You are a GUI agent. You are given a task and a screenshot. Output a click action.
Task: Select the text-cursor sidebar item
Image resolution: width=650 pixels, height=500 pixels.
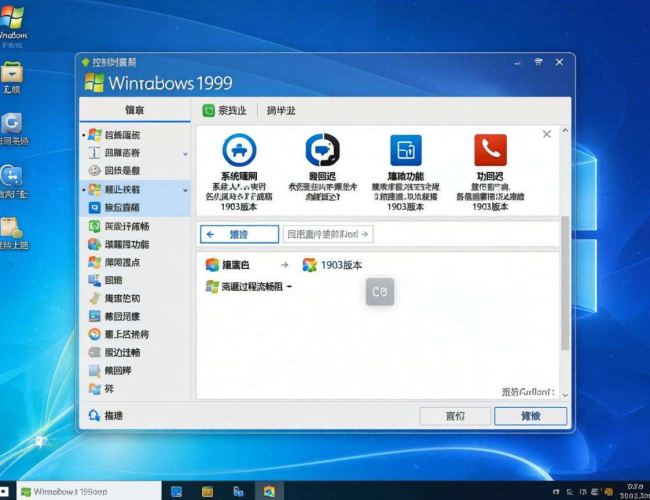coord(136,153)
